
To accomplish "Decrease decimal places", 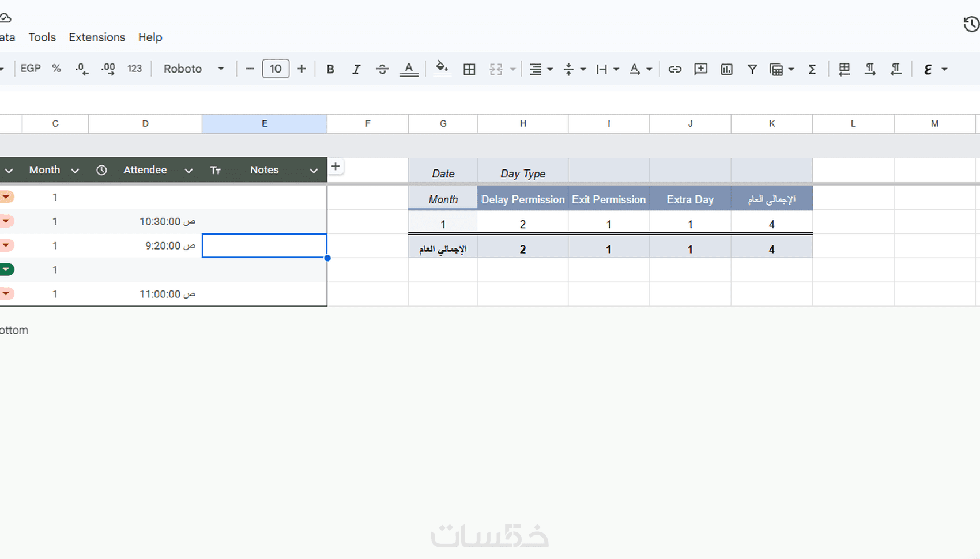I will pos(82,69).
